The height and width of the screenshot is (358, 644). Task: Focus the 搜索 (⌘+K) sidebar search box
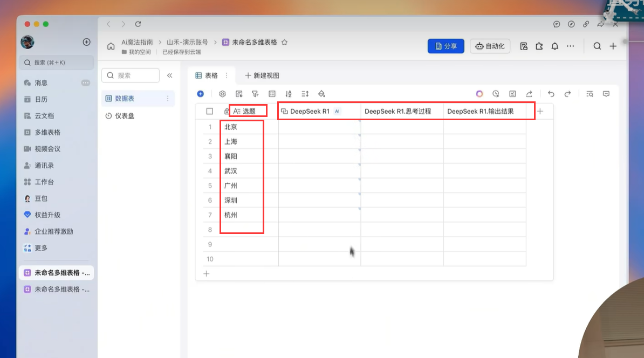coord(56,63)
